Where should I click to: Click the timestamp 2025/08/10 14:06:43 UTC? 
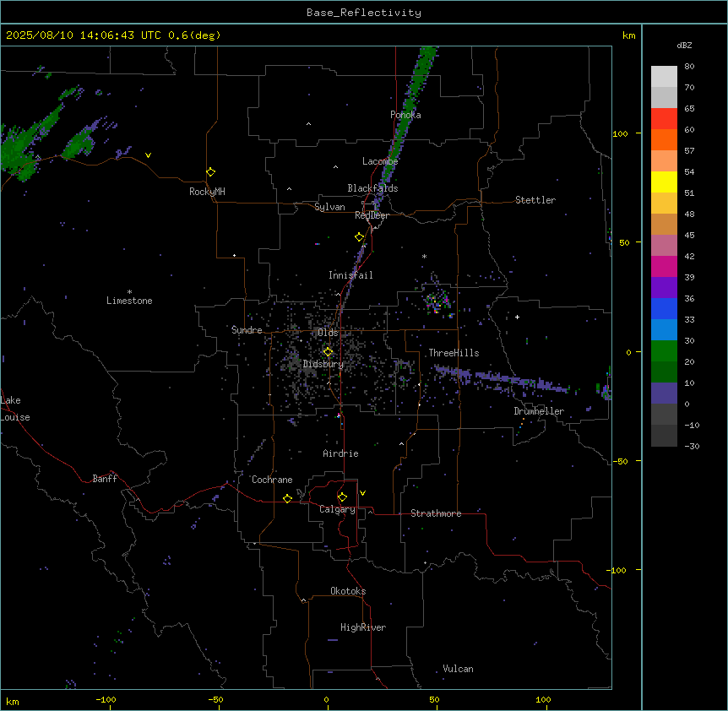(83, 35)
